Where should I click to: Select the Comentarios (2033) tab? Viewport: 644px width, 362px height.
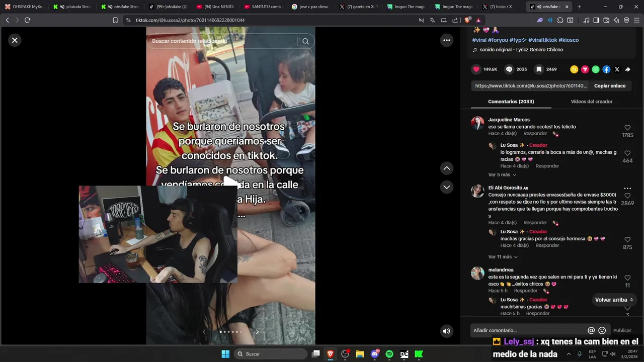pos(511,102)
